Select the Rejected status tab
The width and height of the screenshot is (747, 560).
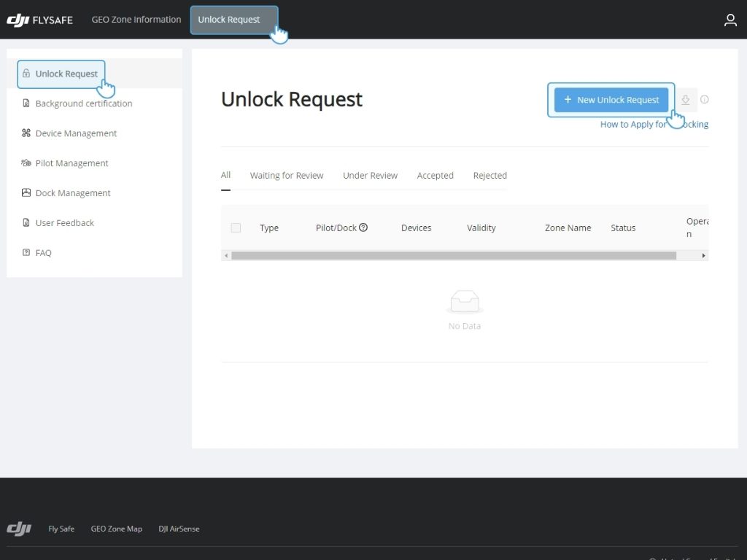click(489, 176)
